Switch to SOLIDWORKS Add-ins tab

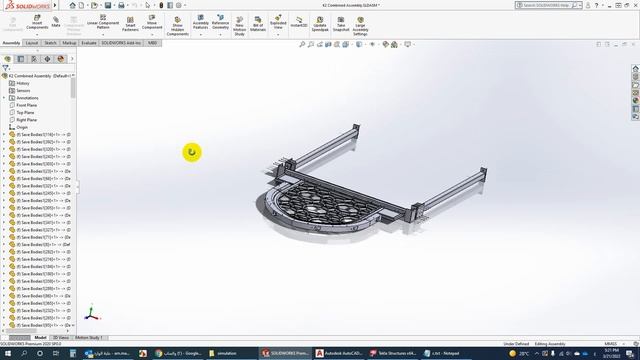121,43
